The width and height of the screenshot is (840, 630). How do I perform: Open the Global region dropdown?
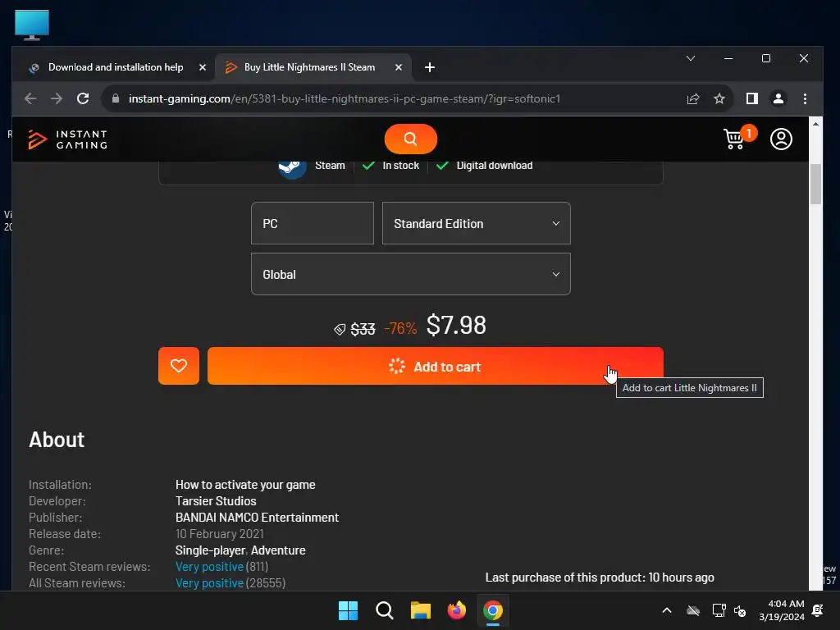(410, 274)
